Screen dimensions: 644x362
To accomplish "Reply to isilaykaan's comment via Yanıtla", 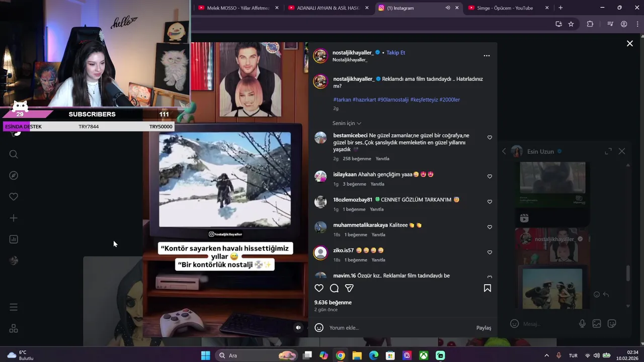I will click(377, 184).
